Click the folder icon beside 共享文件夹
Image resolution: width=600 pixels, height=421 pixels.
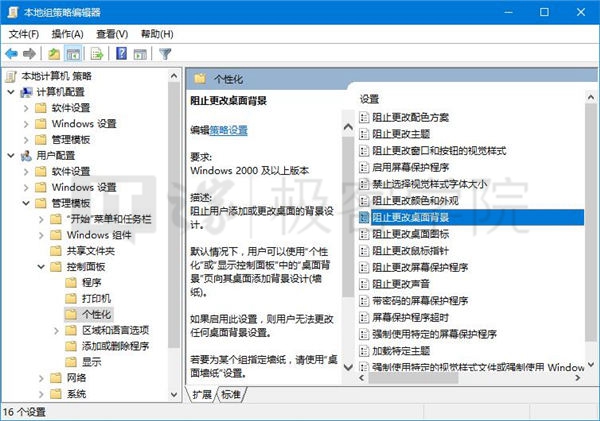(56, 251)
